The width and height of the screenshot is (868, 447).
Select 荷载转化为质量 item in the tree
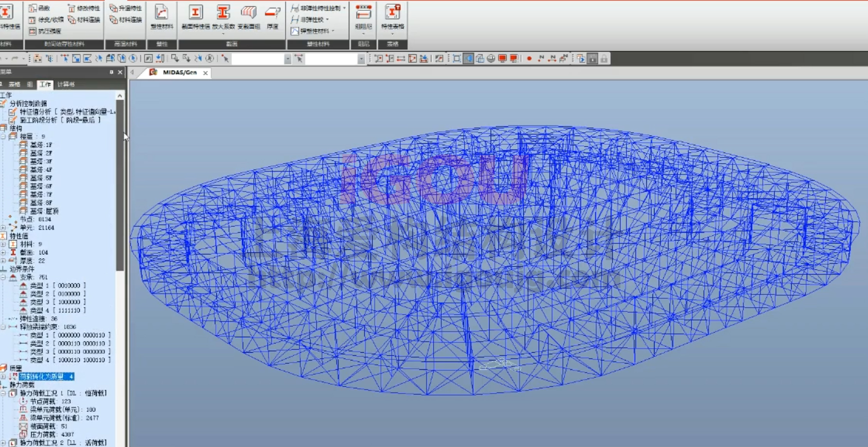(x=46, y=377)
